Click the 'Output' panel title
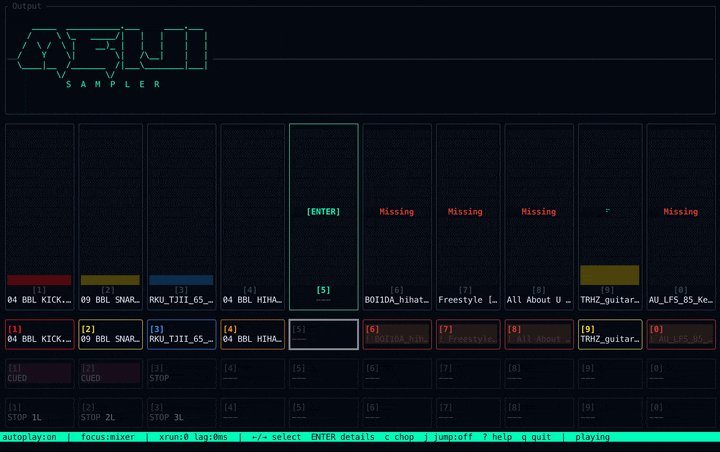 point(27,6)
